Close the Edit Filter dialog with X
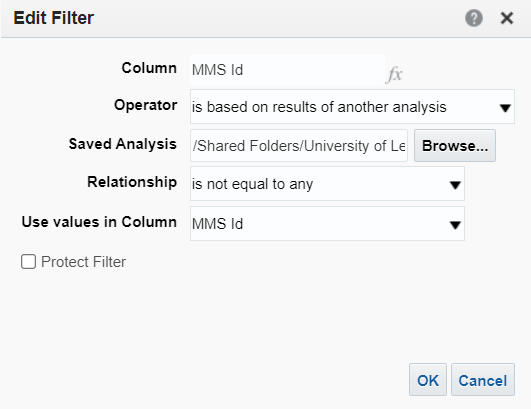 507,18
